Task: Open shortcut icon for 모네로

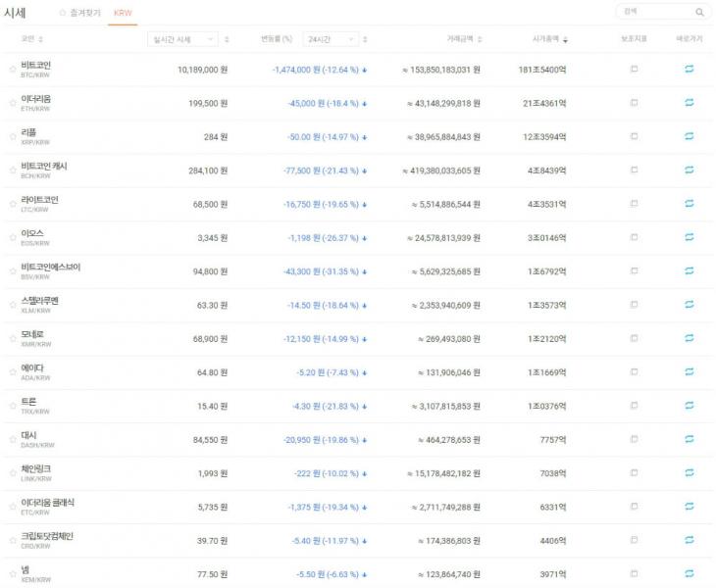Action: (x=690, y=338)
